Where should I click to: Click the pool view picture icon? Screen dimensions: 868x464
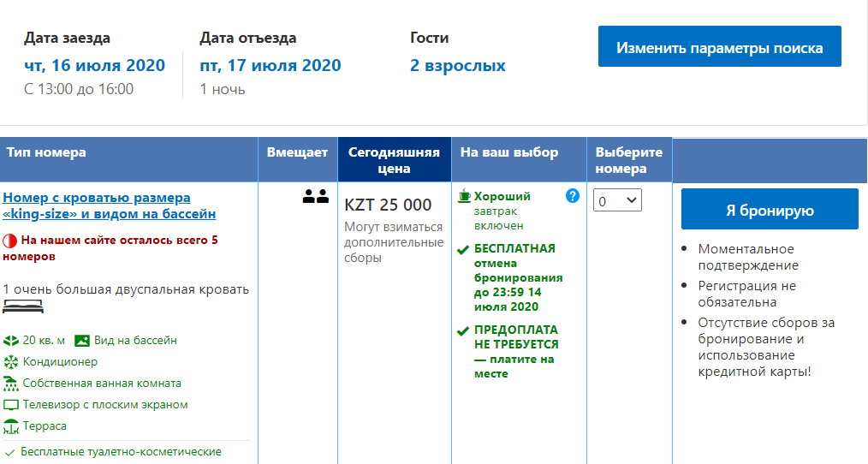click(x=82, y=341)
